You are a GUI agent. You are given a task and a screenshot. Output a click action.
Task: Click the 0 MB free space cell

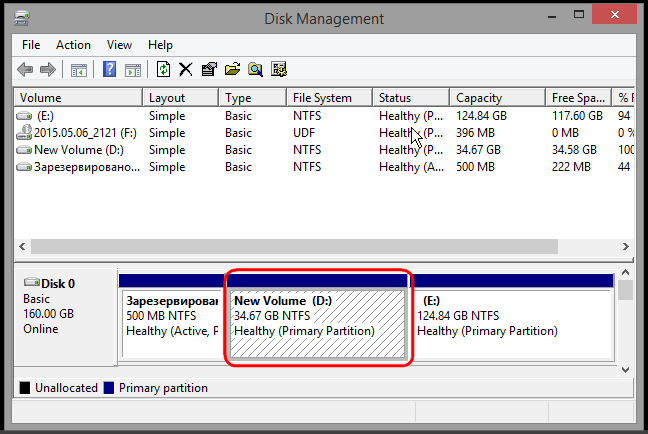click(565, 133)
